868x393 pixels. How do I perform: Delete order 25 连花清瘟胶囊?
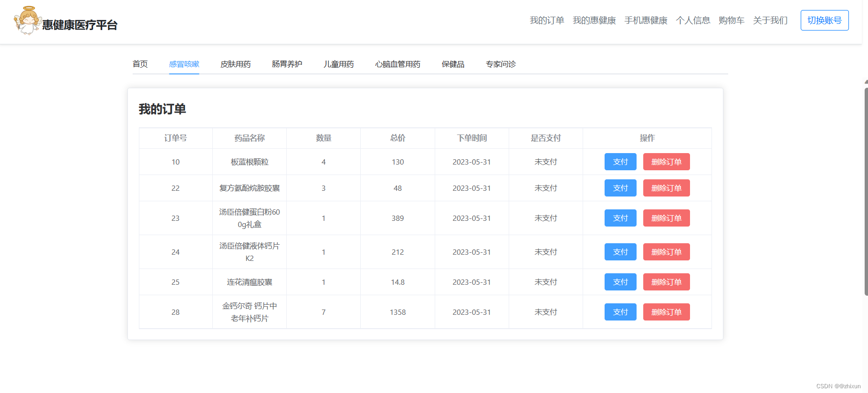pyautogui.click(x=667, y=282)
